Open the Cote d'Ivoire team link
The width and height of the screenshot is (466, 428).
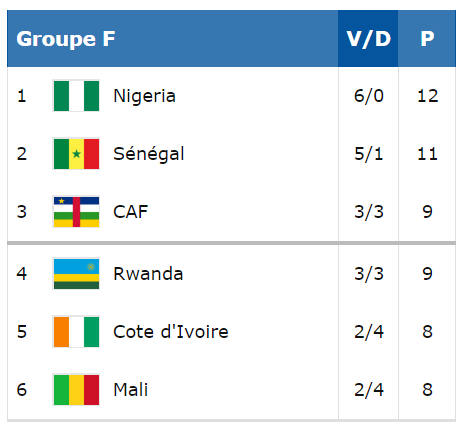pos(171,332)
